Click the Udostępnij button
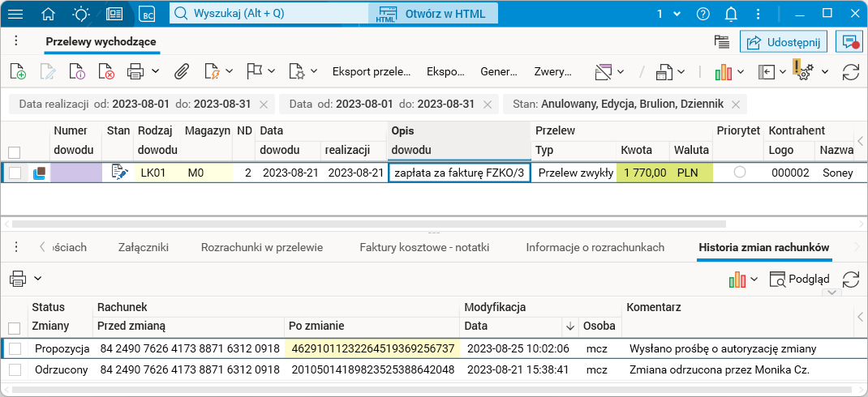 784,42
